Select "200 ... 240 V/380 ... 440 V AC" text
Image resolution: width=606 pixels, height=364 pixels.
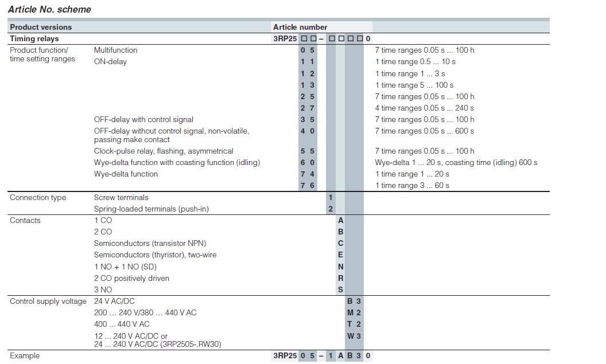145,313
